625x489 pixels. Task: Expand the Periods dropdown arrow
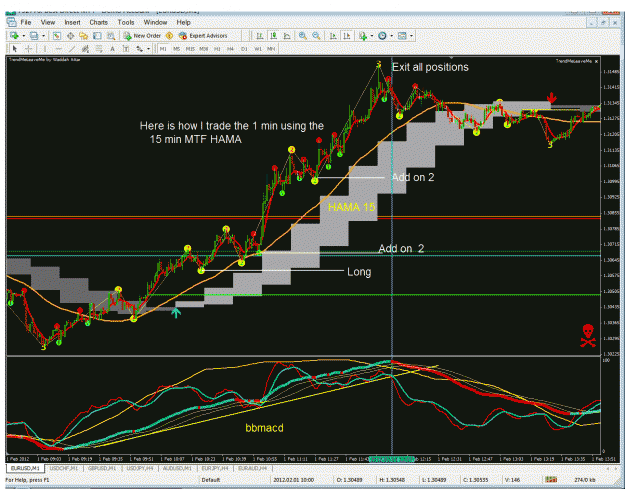(x=391, y=36)
